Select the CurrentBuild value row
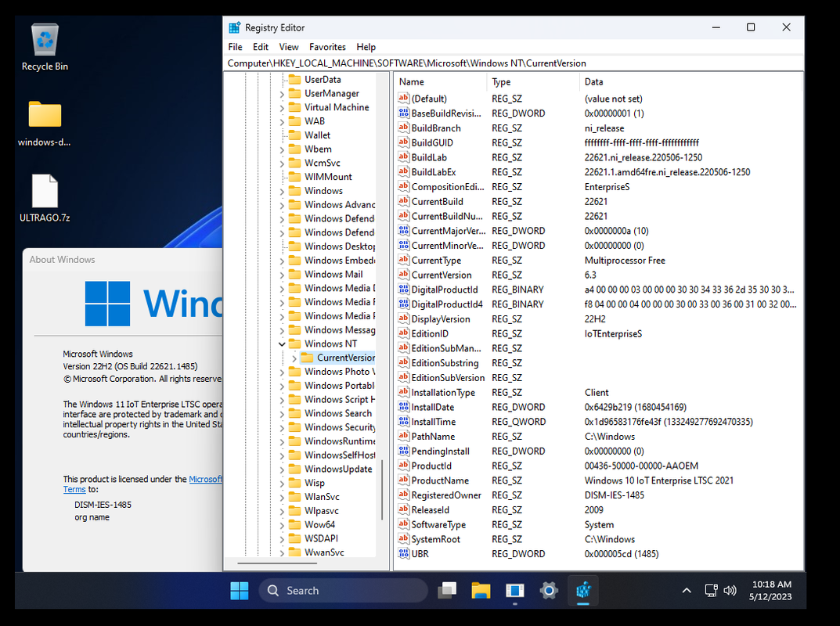 click(597, 201)
